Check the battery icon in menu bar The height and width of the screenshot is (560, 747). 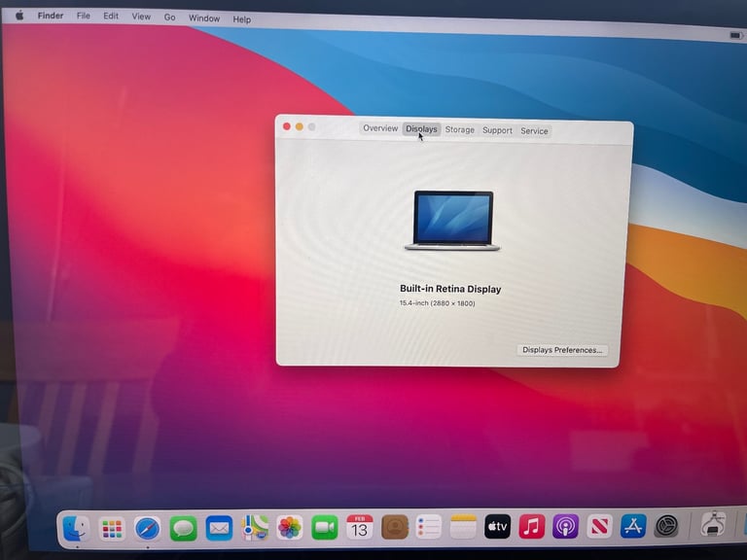coord(736,35)
